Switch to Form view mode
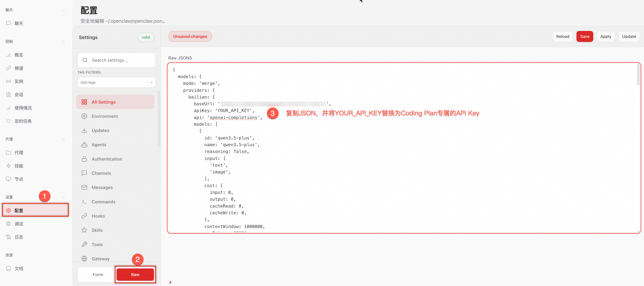 pyautogui.click(x=97, y=275)
